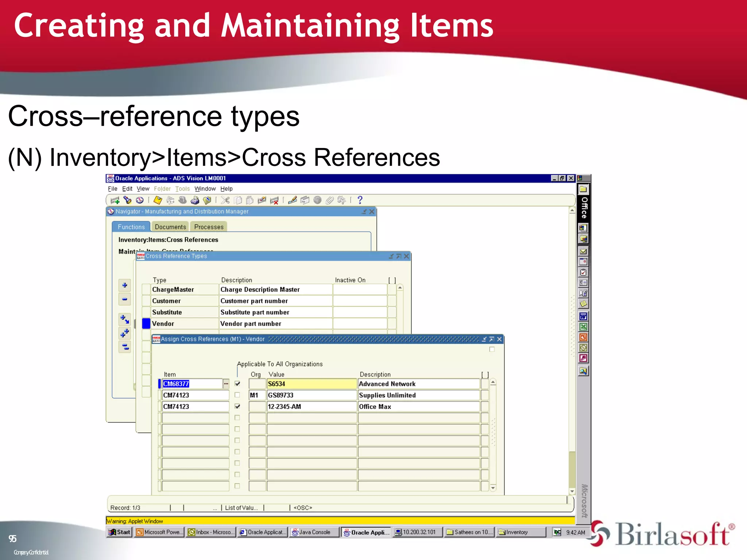Click the Navigator collapse all icon
The image size is (747, 560).
click(125, 346)
